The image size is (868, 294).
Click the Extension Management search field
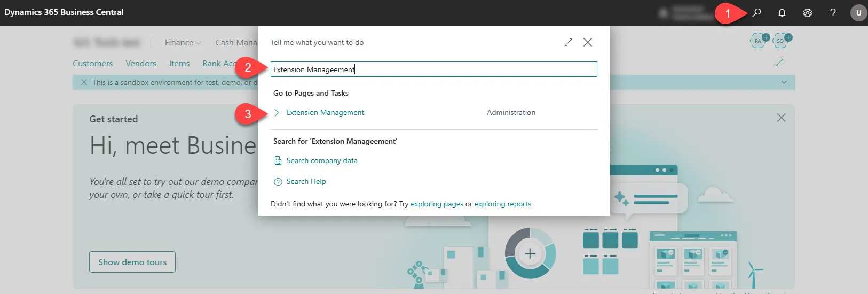[x=433, y=69]
